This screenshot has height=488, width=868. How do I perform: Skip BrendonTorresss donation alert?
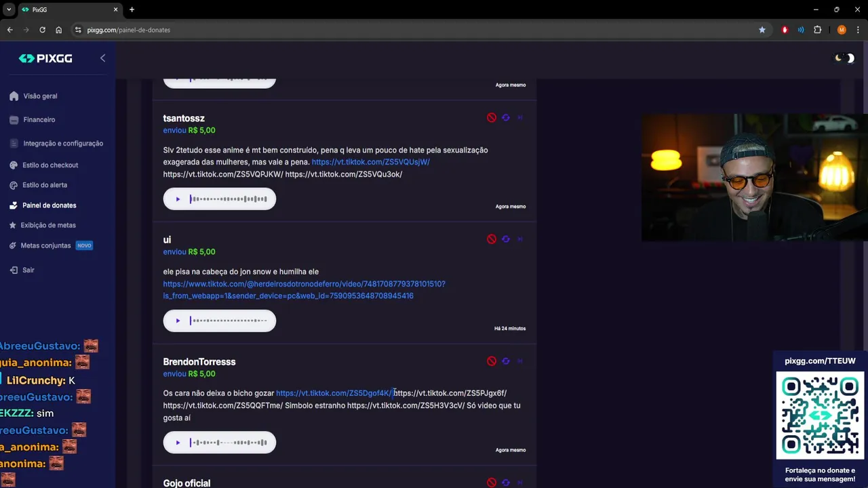click(520, 361)
